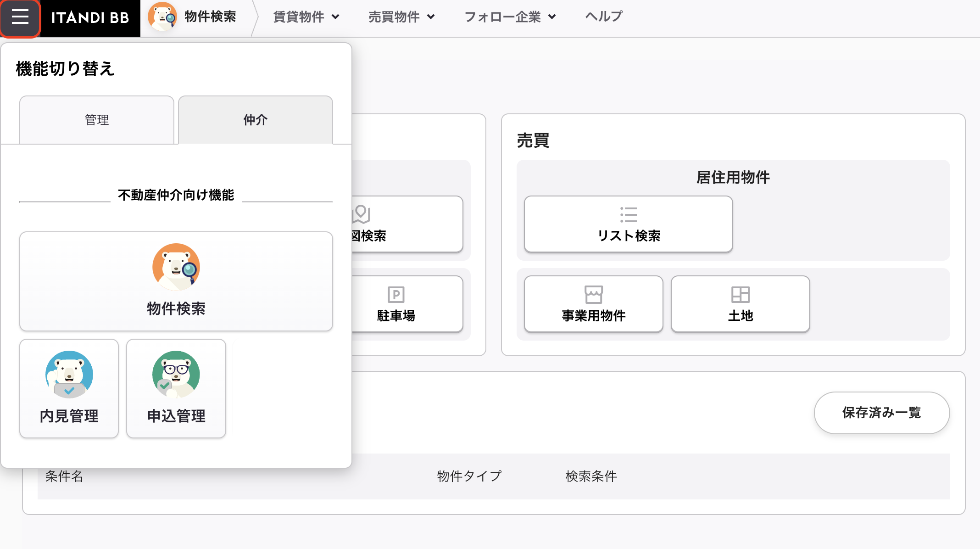Click the 物件検索 breadcrumb label
The image size is (980, 549).
211,17
